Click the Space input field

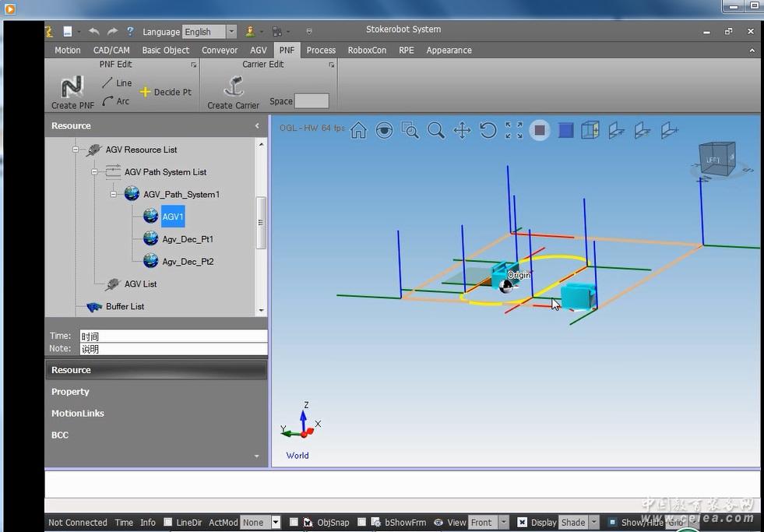click(312, 101)
